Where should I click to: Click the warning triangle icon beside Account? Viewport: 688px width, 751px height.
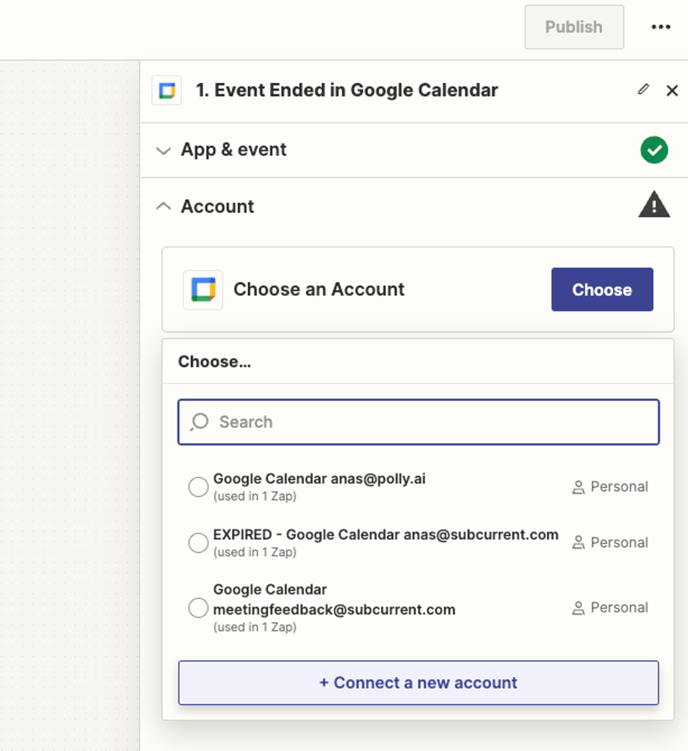click(654, 205)
